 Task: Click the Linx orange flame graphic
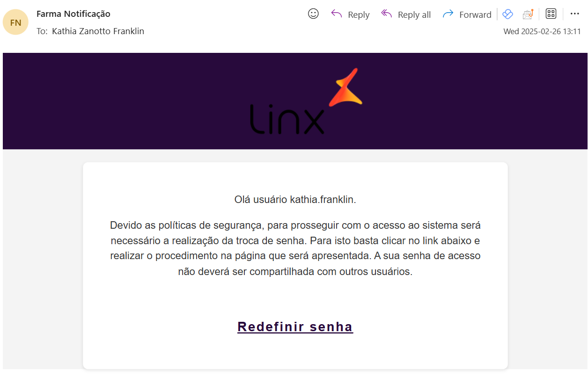coord(345,87)
